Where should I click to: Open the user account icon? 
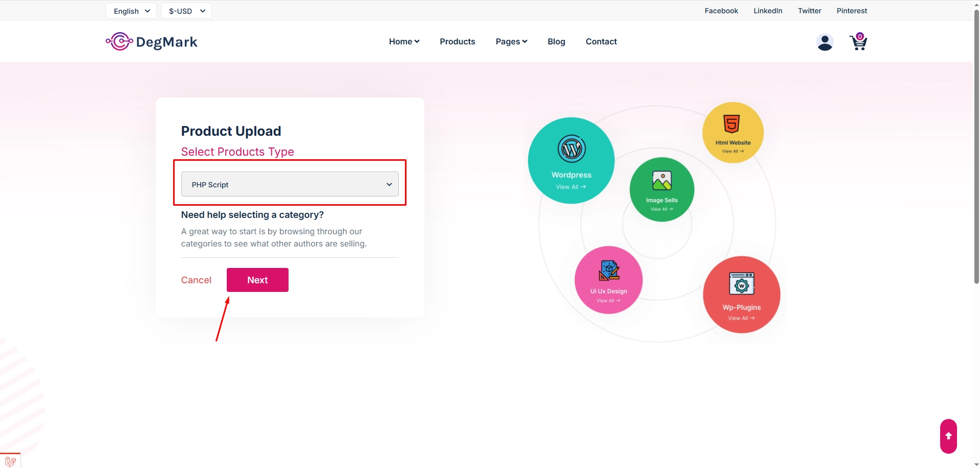tap(825, 42)
